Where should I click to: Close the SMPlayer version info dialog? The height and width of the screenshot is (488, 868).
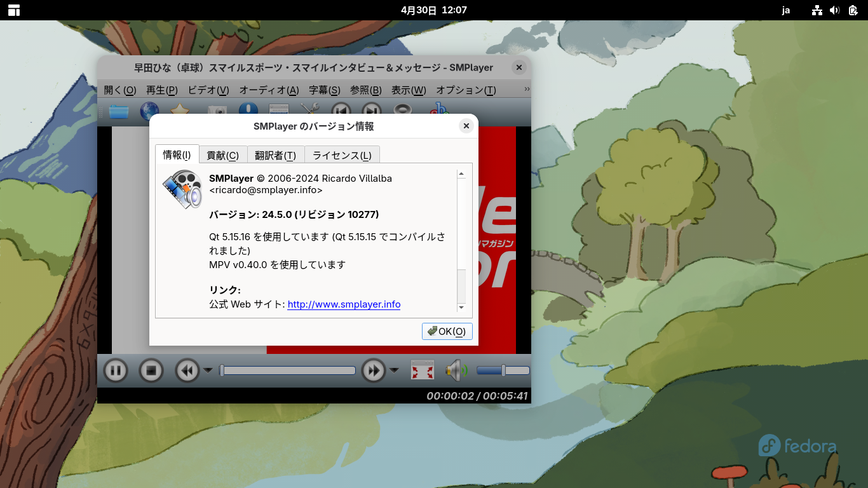click(x=466, y=126)
